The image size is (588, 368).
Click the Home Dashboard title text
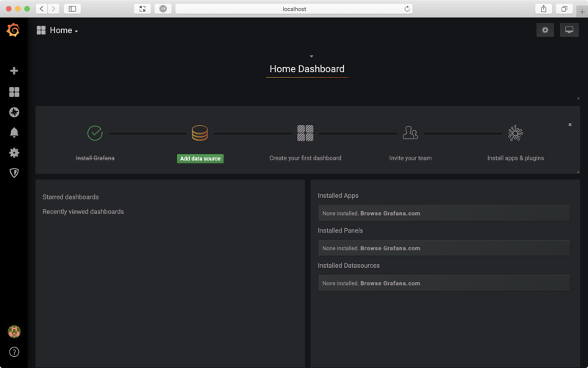tap(306, 69)
